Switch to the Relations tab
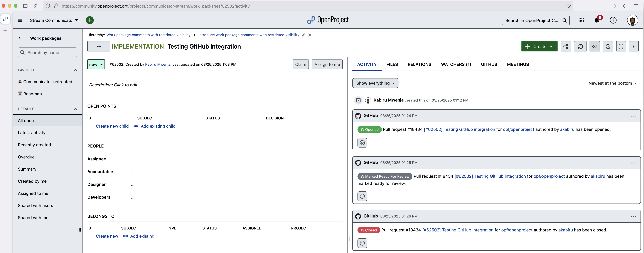644x253 pixels. click(419, 64)
